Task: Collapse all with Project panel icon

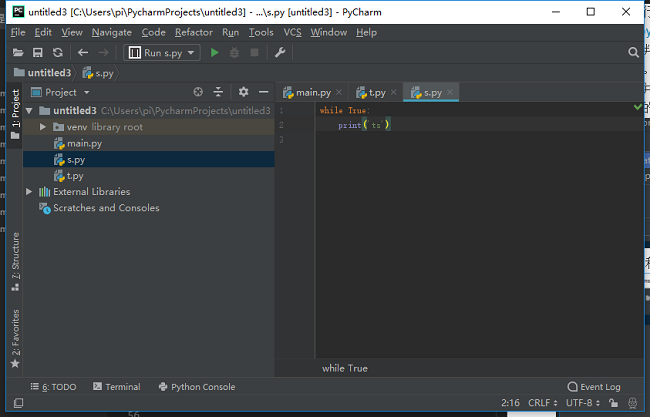Action: (218, 92)
